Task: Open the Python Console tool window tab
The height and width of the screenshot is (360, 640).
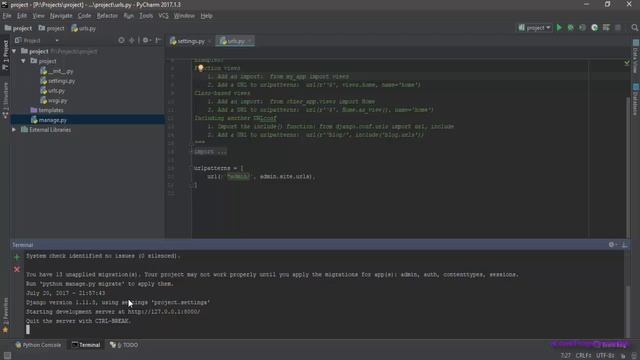Action: pos(38,345)
